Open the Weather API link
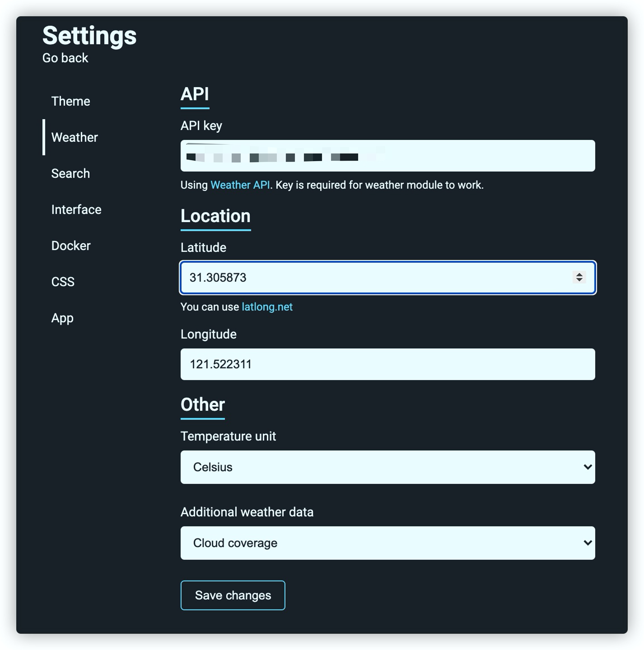The height and width of the screenshot is (650, 644). (x=240, y=185)
